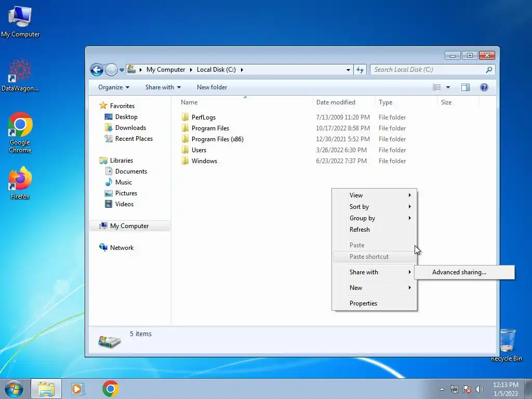Click the Windows Start orb
This screenshot has height=399, width=532.
click(x=14, y=389)
